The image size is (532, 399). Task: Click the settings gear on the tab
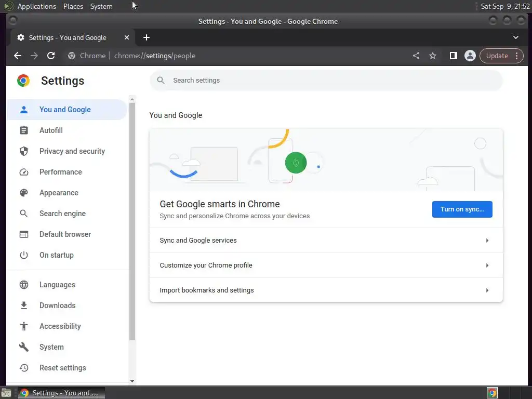pos(21,37)
